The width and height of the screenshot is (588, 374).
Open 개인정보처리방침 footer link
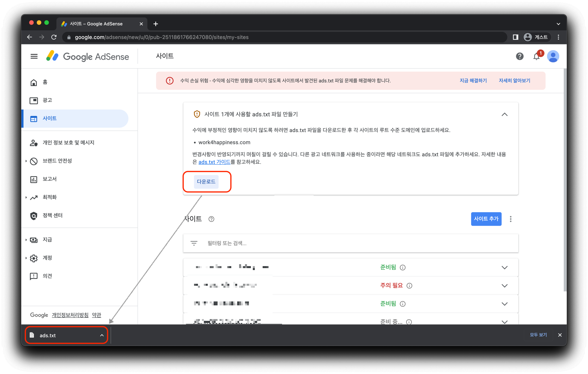(70, 315)
